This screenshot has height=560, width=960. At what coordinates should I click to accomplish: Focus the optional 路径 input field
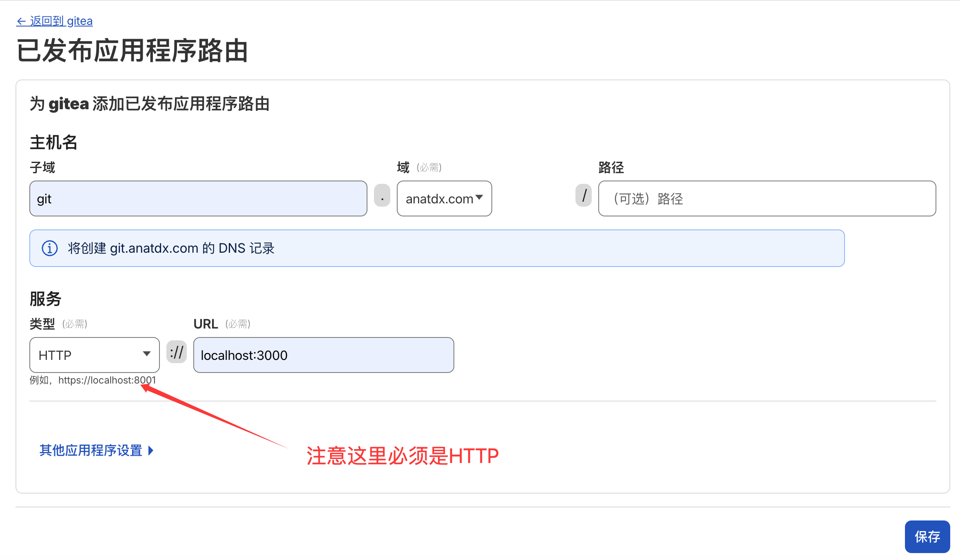tap(767, 198)
